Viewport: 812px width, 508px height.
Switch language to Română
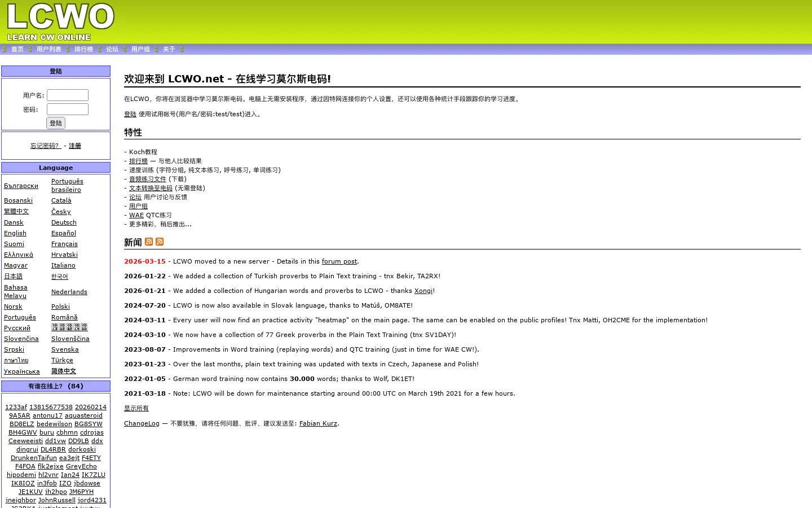coord(64,317)
